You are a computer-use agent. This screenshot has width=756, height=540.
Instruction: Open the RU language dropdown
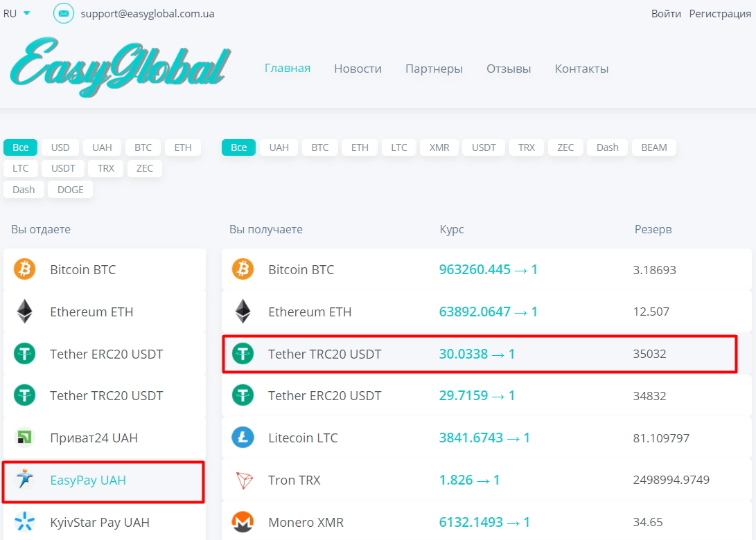[x=17, y=13]
